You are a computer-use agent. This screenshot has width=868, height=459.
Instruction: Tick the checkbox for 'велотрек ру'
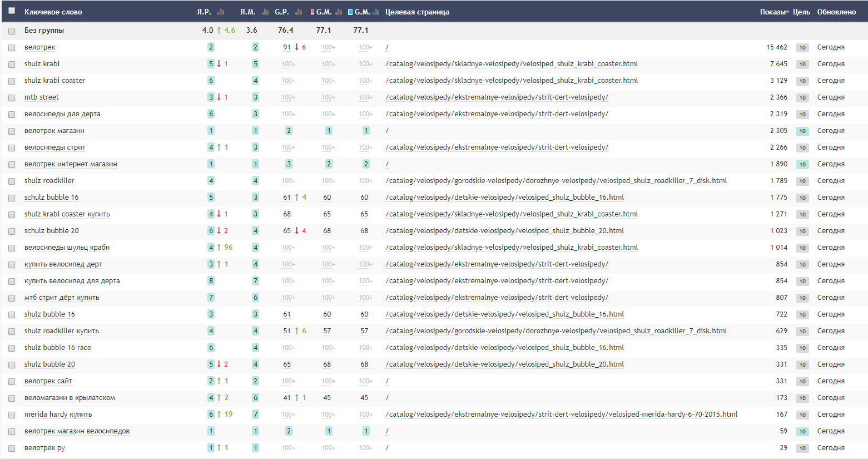[12, 448]
